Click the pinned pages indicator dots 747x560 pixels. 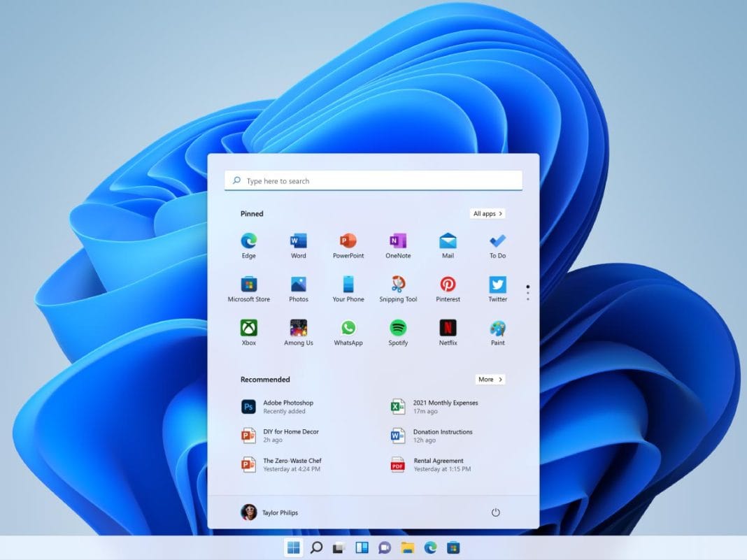[528, 293]
